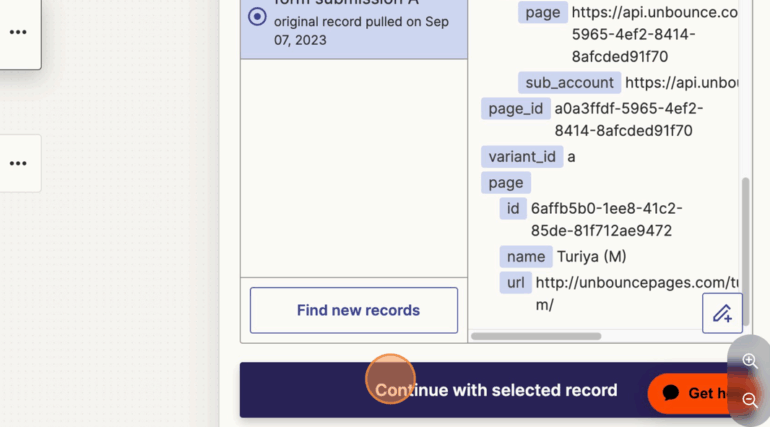Click the page group label above id
This screenshot has height=427, width=770.
click(506, 182)
